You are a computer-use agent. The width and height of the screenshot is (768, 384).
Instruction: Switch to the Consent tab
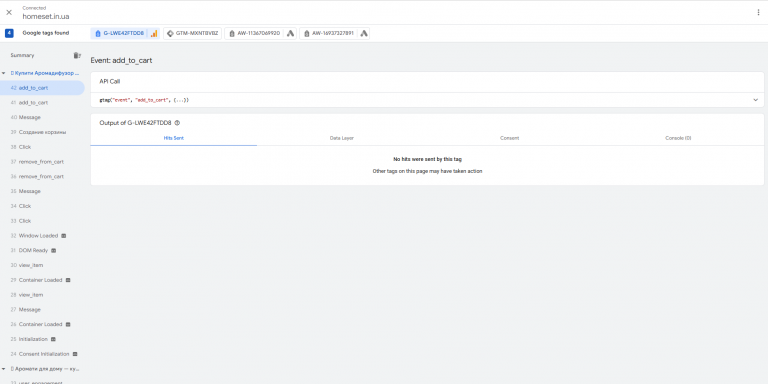coord(510,138)
